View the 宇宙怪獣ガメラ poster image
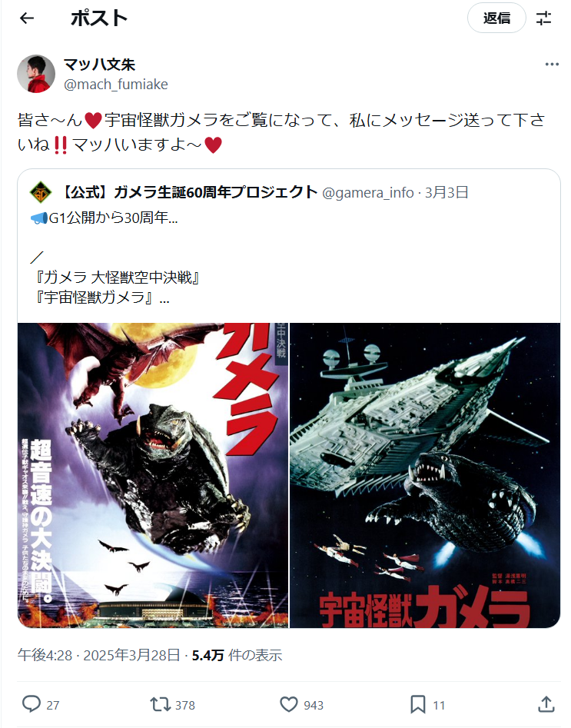 pyautogui.click(x=425, y=475)
